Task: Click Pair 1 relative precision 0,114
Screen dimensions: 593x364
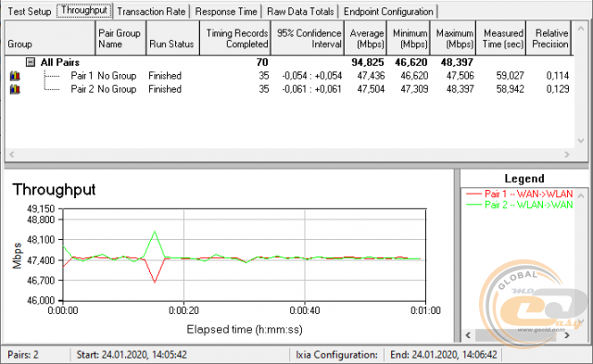Action: pyautogui.click(x=558, y=76)
